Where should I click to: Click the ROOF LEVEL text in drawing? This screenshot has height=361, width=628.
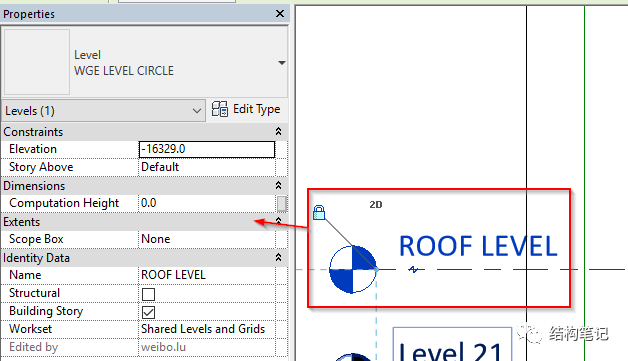pos(478,246)
